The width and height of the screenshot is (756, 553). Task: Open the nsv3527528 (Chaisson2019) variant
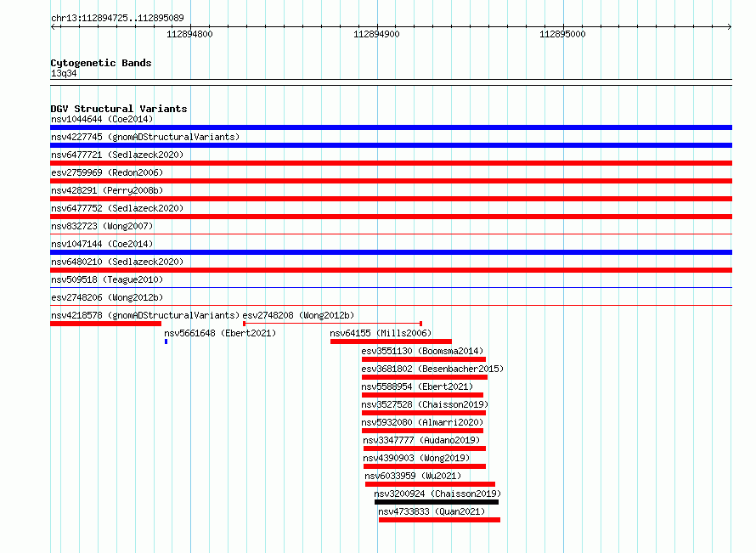pos(425,404)
